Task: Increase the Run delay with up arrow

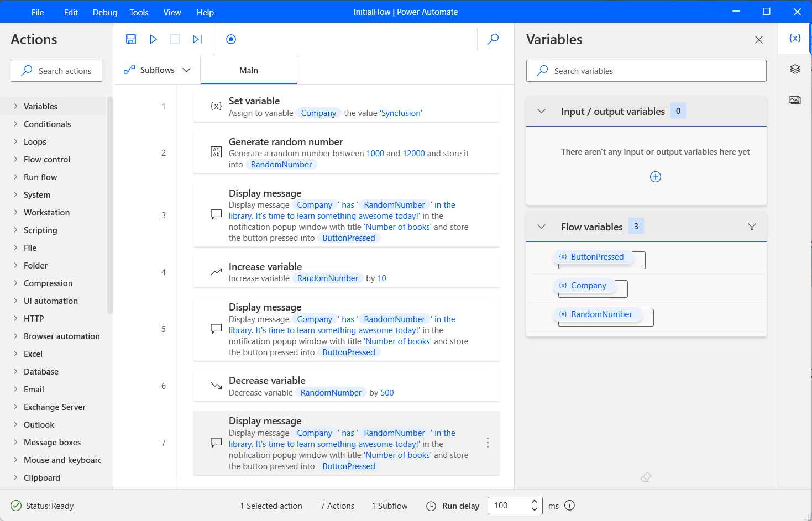Action: point(535,502)
